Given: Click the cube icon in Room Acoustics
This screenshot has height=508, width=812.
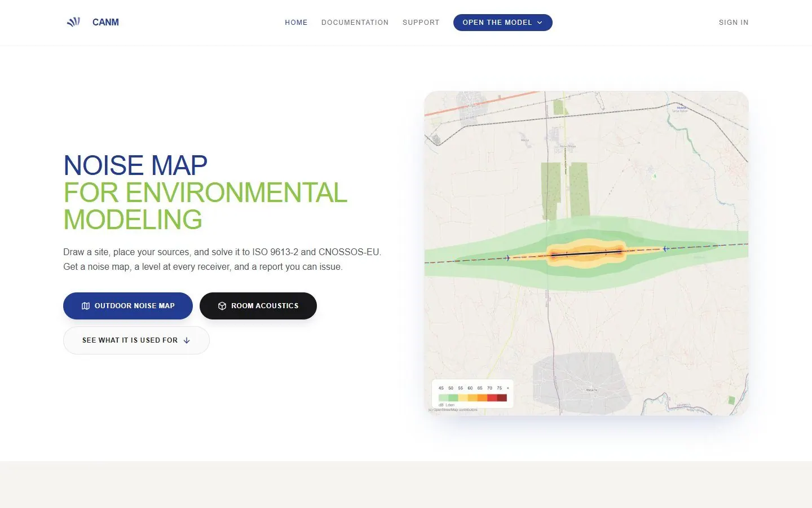Looking at the screenshot, I should coord(222,306).
